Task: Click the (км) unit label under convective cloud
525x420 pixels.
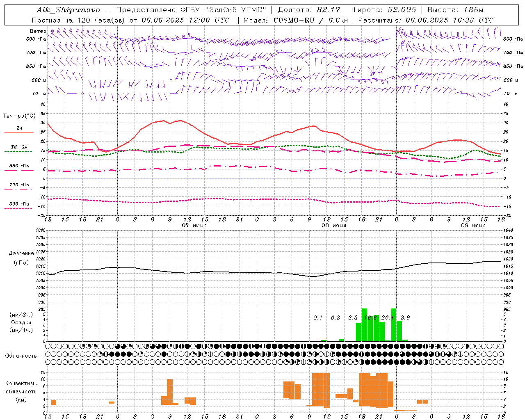Action: pos(21,399)
